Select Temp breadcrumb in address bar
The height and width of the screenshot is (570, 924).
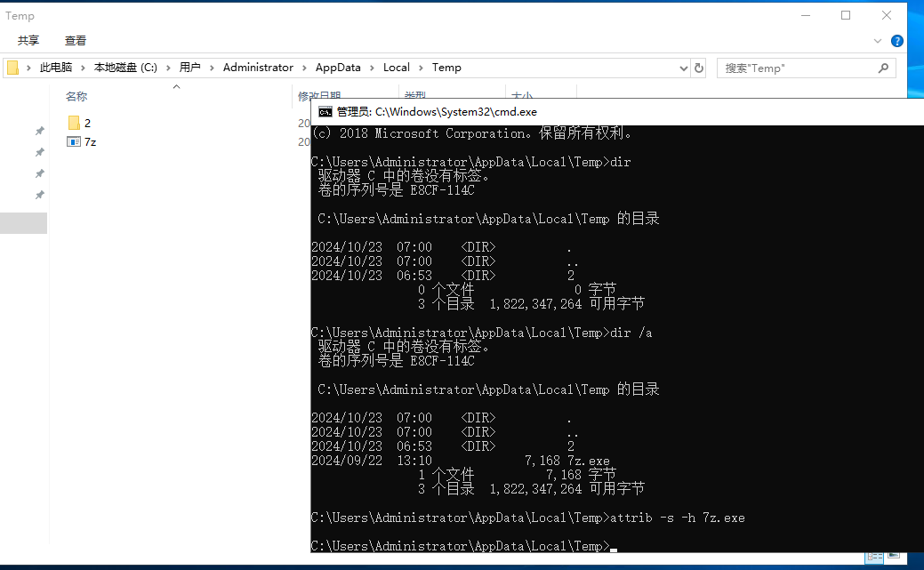(446, 68)
